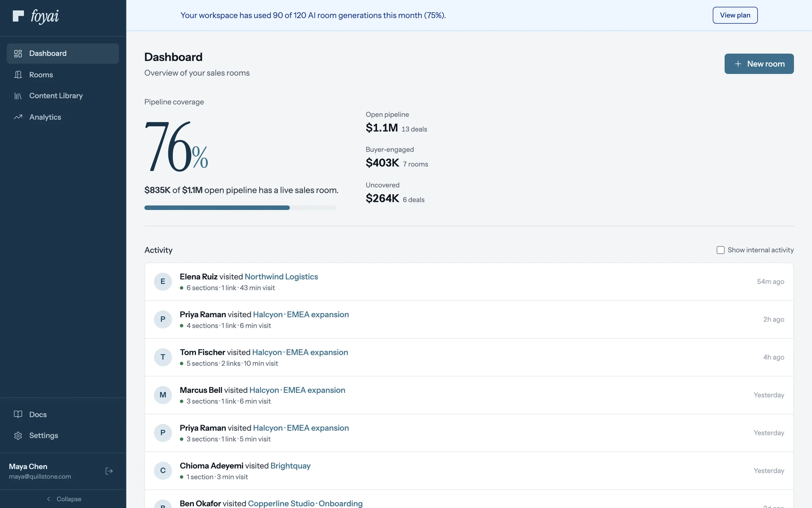Click maya@quillstone.com email text

[40, 477]
